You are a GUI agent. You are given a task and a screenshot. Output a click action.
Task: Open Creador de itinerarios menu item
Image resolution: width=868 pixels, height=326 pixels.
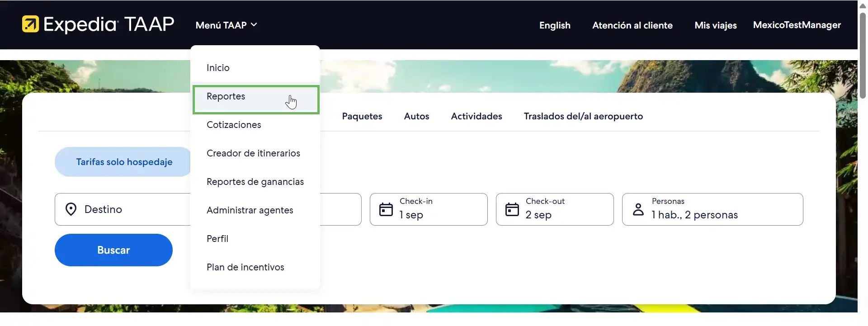pos(253,154)
